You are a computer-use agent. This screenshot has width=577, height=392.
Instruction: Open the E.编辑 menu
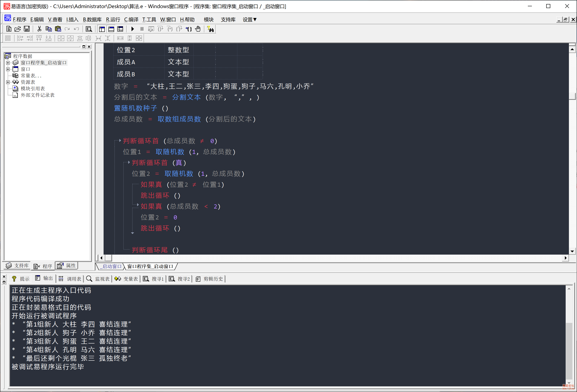pos(37,20)
